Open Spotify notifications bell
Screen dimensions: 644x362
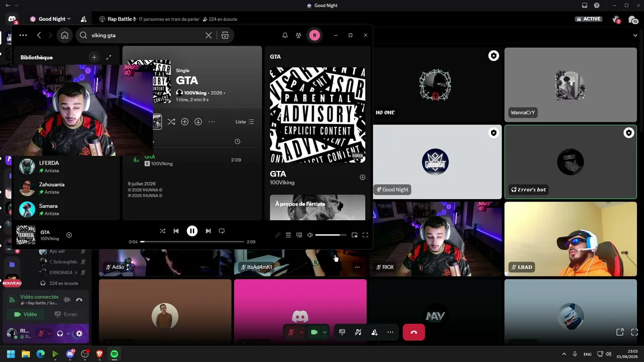(x=285, y=35)
